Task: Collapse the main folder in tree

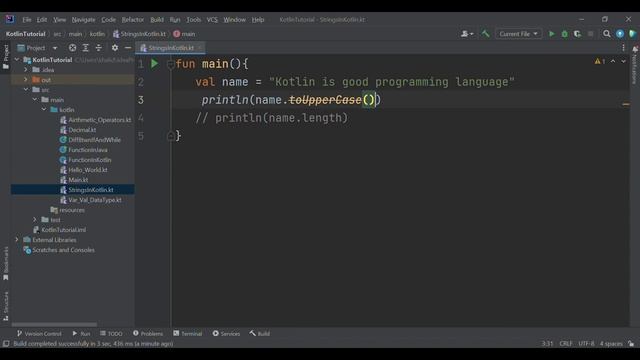Action: click(x=35, y=100)
